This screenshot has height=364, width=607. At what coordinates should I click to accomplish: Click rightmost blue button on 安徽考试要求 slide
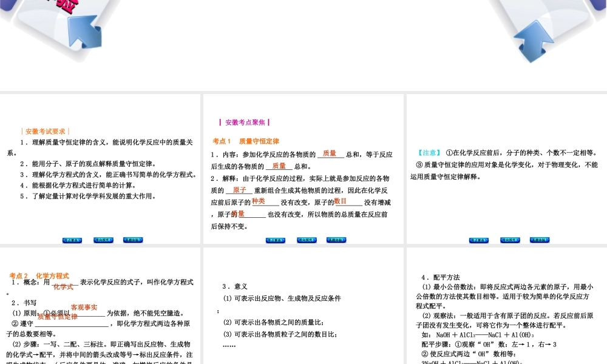[133, 240]
